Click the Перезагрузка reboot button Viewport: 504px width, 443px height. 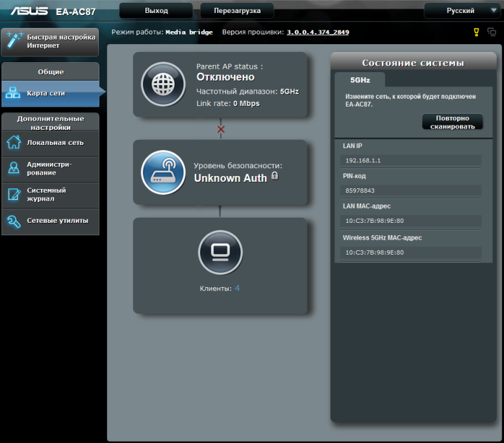[x=237, y=10]
